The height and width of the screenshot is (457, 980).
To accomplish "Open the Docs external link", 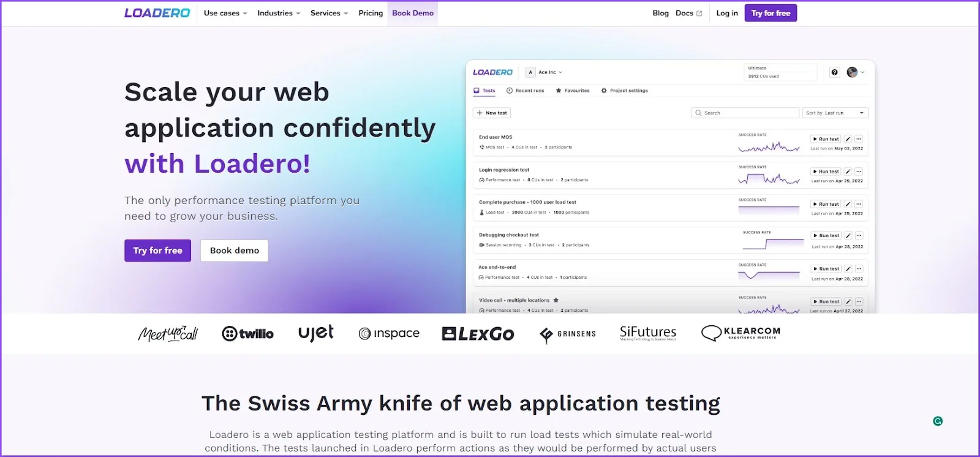I will click(689, 13).
